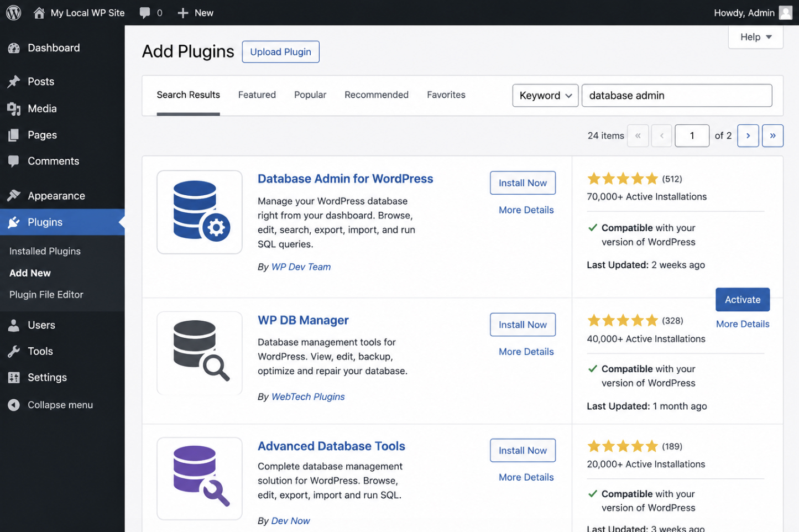Click the Collapse menu arrow icon
This screenshot has width=799, height=532.
pos(14,405)
